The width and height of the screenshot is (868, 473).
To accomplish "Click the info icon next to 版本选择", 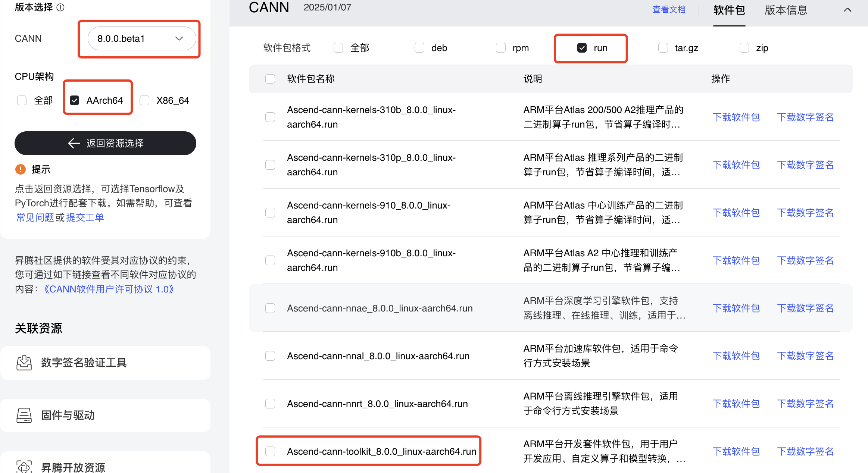I will (60, 7).
